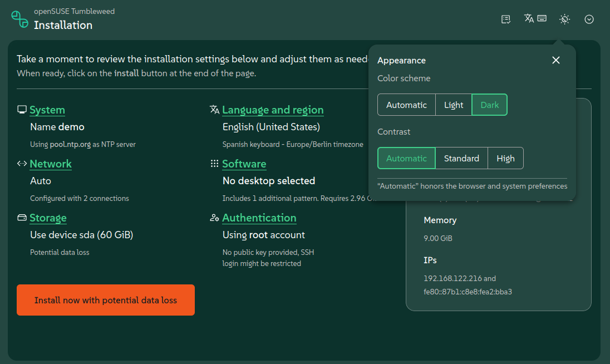
Task: Close the Appearance popup
Action: click(x=556, y=60)
